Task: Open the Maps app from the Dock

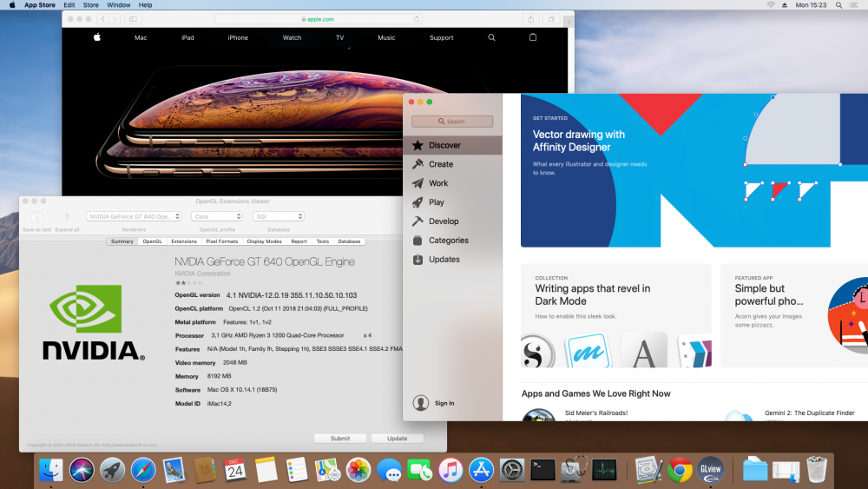Action: click(x=327, y=471)
